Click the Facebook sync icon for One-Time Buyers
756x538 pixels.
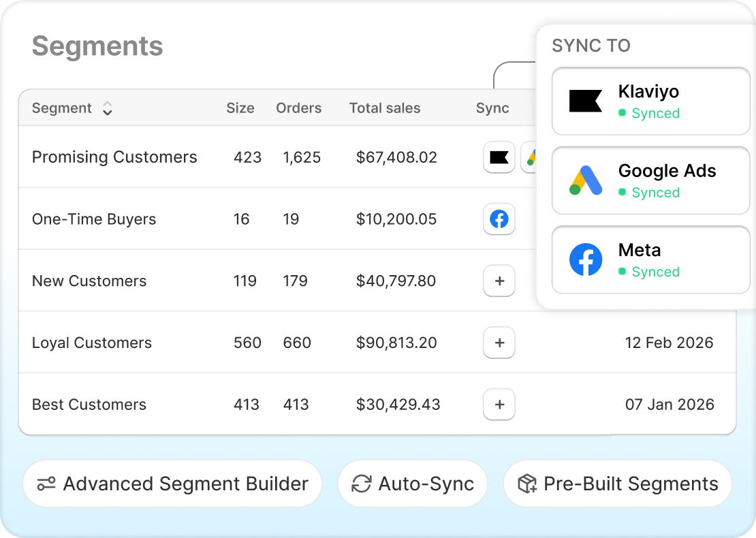click(x=499, y=219)
